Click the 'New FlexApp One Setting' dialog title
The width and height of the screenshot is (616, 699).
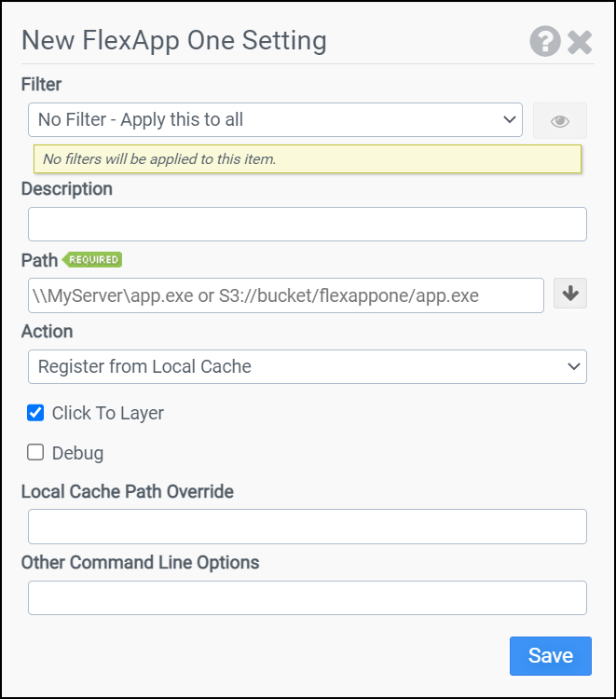pyautogui.click(x=173, y=41)
